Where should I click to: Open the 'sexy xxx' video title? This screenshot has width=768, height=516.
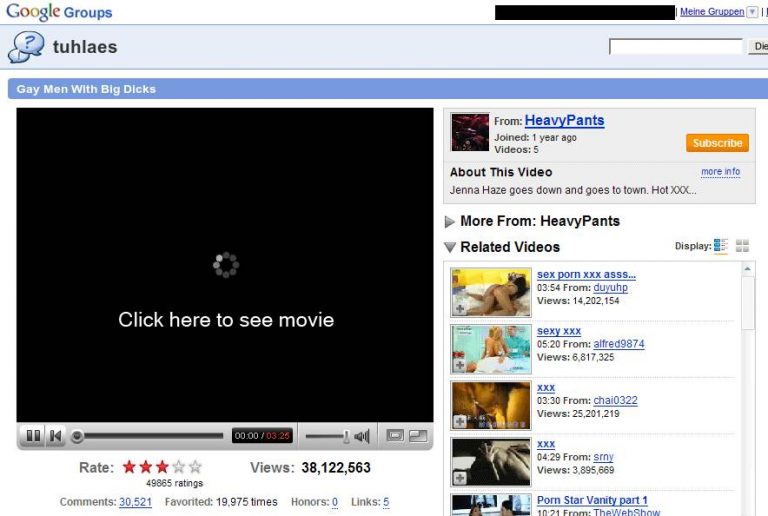pos(559,331)
